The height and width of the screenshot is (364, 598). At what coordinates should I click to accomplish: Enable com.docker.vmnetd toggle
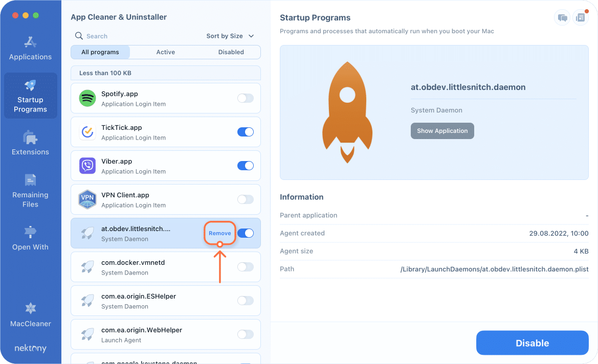click(x=245, y=267)
